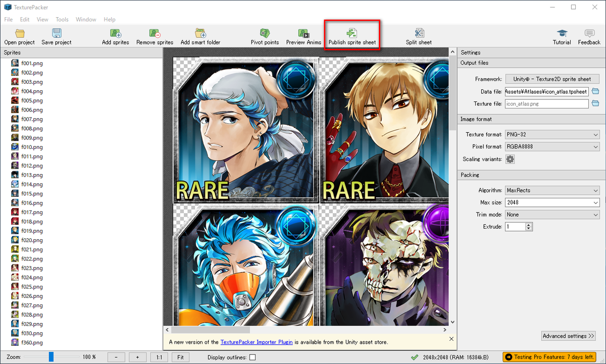Add smart folder

(200, 37)
